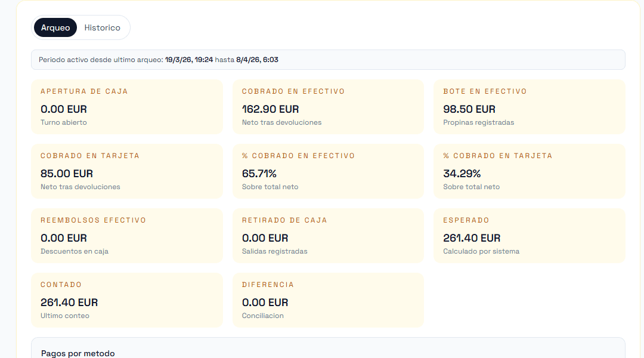644x358 pixels.
Task: Click the Bote en Efectivo card
Action: tap(529, 107)
